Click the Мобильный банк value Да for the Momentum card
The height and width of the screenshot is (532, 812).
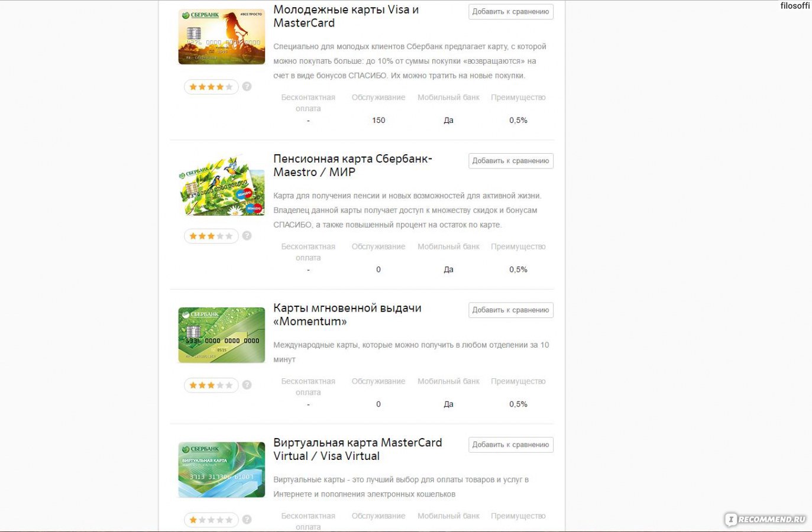(449, 404)
